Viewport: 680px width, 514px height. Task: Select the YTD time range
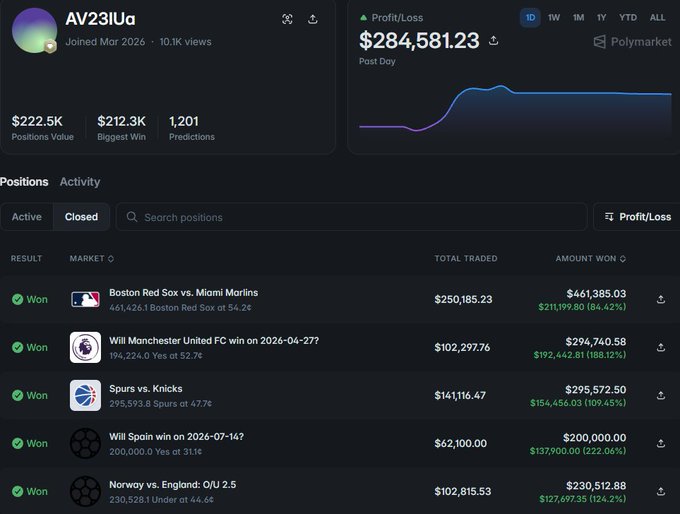click(628, 18)
